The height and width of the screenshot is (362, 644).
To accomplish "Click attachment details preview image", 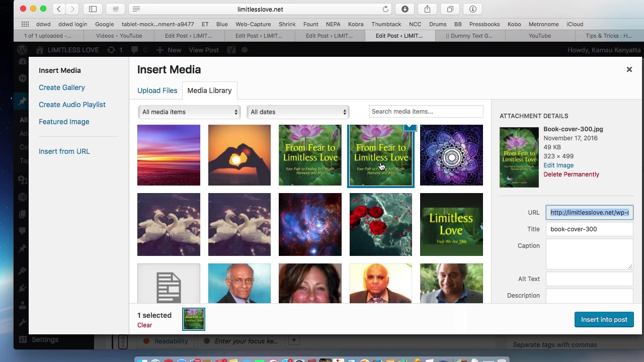I will pyautogui.click(x=519, y=157).
